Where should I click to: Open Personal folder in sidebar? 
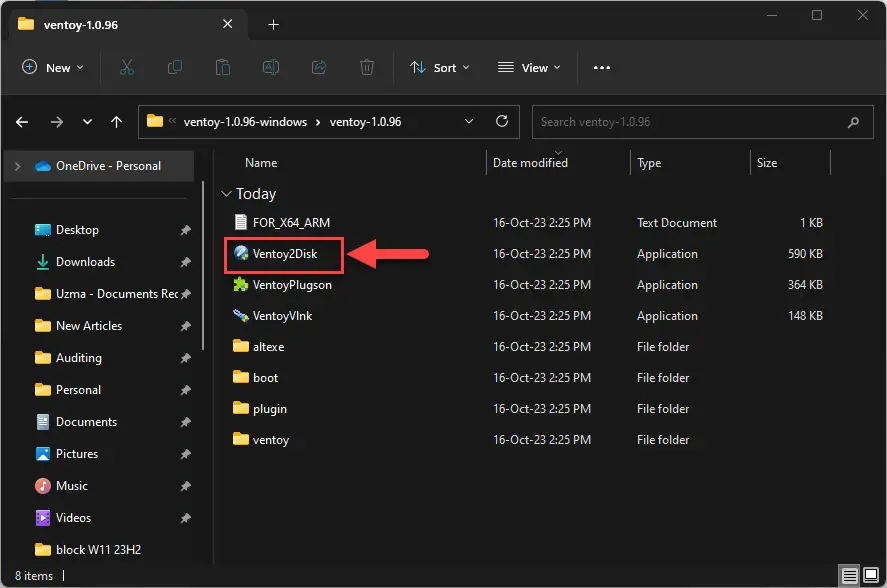point(78,389)
